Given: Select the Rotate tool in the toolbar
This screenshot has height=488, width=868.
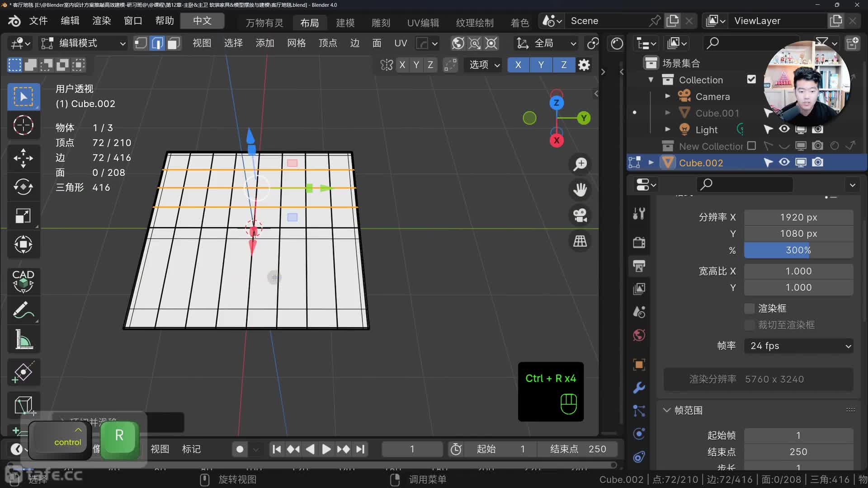Looking at the screenshot, I should 23,187.
